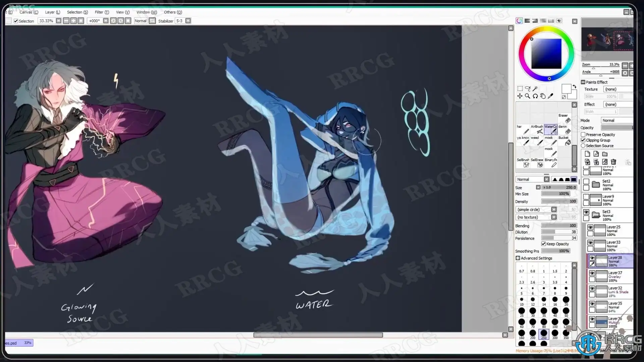This screenshot has width=644, height=362.
Task: Enable Preserve Opacity checkbox
Action: (x=583, y=134)
